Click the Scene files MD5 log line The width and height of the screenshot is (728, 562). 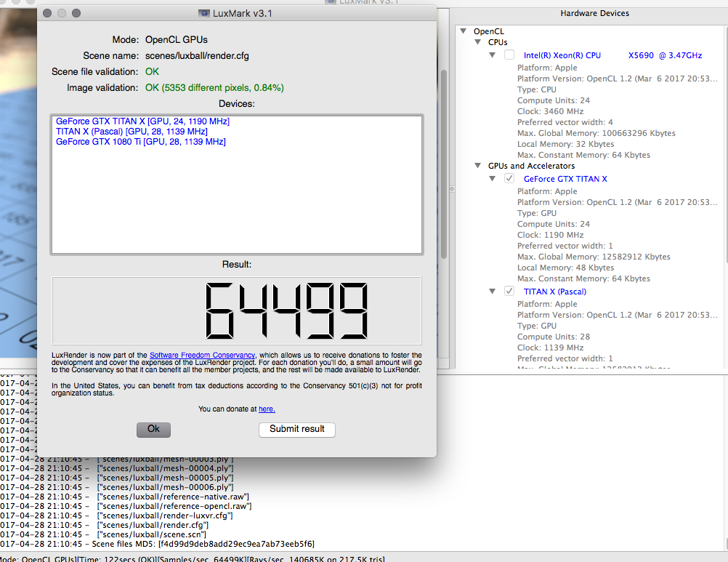[158, 544]
